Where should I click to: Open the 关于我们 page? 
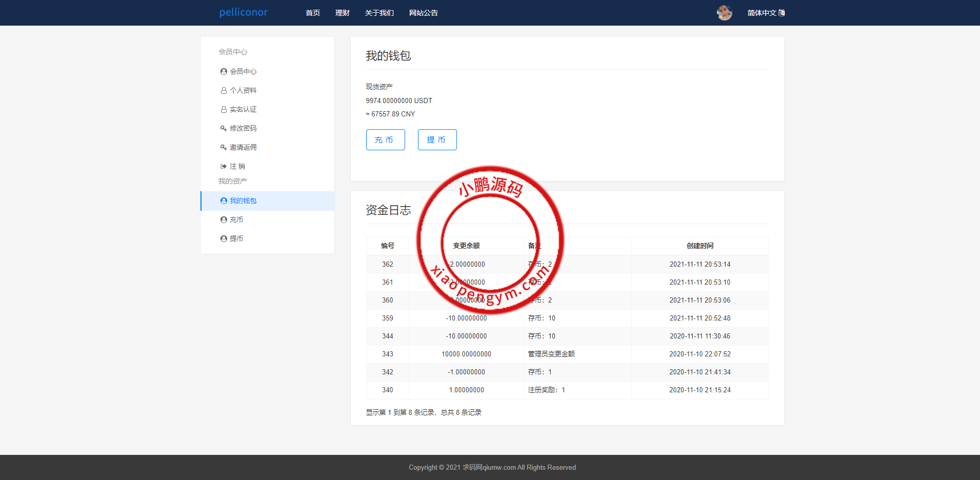[379, 13]
